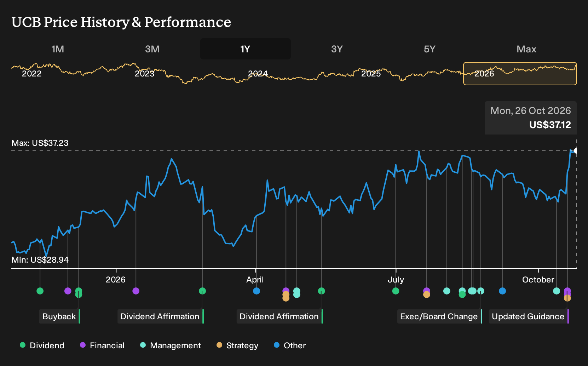The height and width of the screenshot is (366, 588).
Task: Click the UCB Price History & Performance heading
Action: [x=121, y=22]
